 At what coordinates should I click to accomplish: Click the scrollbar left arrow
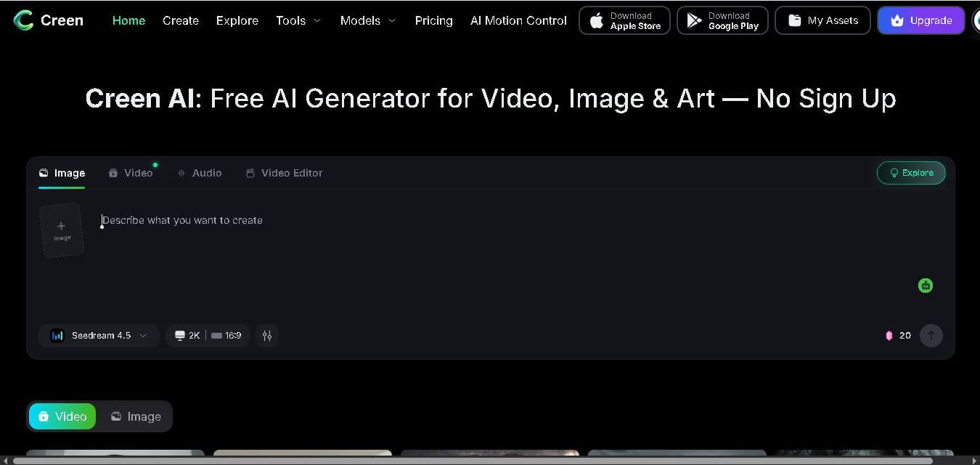[x=5, y=460]
